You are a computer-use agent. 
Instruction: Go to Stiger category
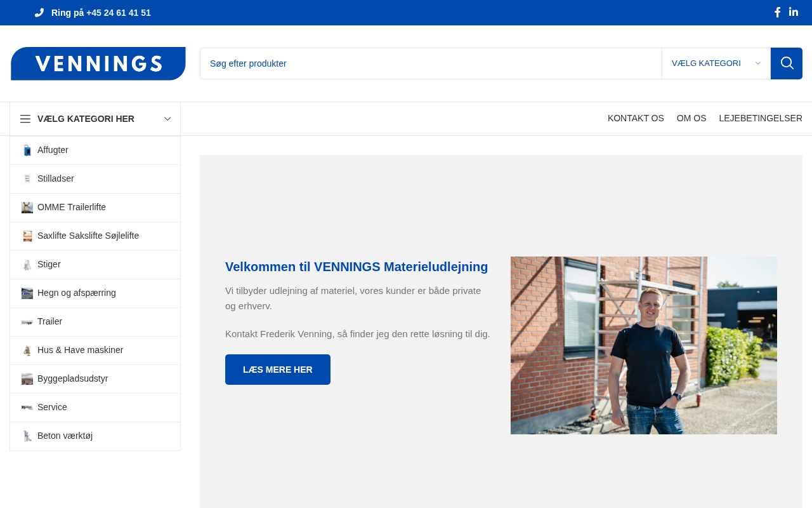click(95, 265)
